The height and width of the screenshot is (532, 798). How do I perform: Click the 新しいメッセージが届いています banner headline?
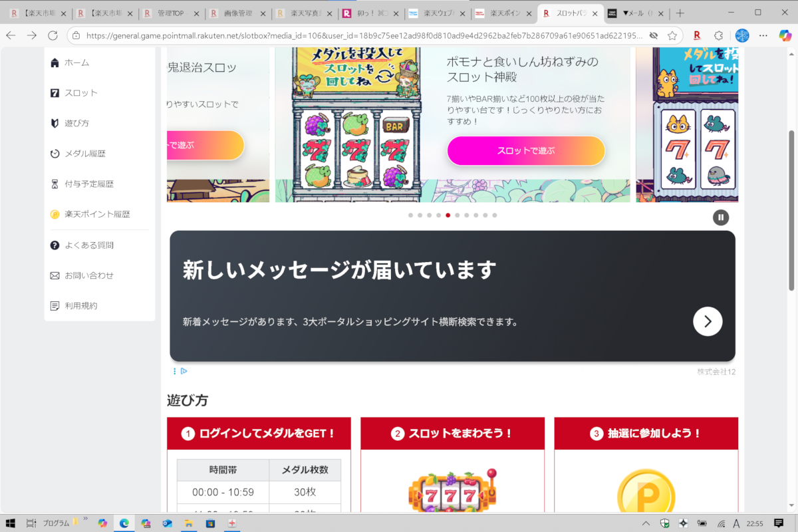pos(340,270)
